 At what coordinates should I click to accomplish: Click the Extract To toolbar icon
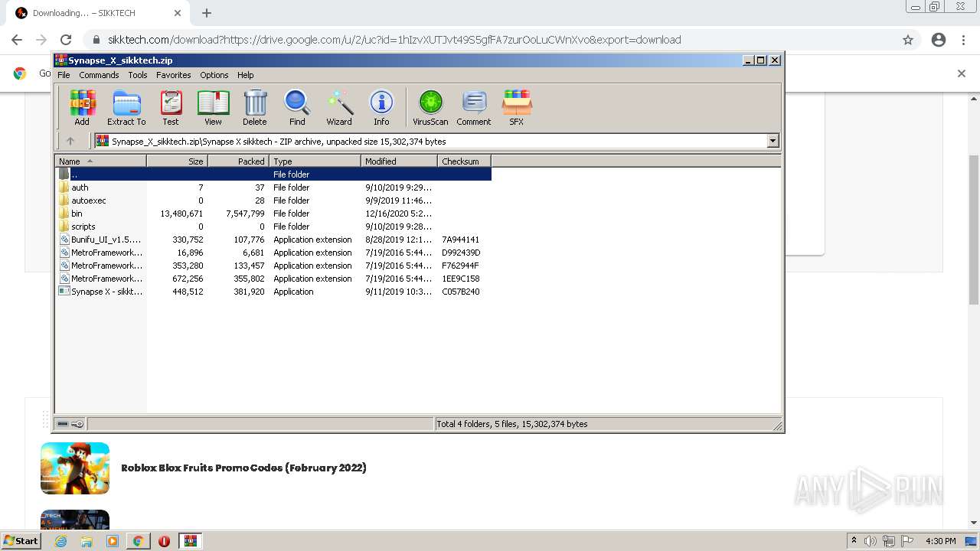coord(126,107)
